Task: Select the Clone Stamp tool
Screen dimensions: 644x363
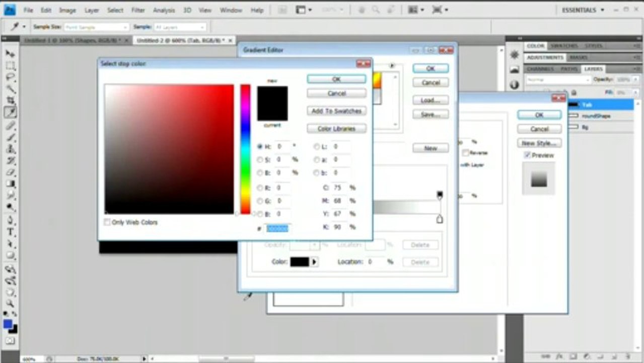Action: tap(10, 149)
